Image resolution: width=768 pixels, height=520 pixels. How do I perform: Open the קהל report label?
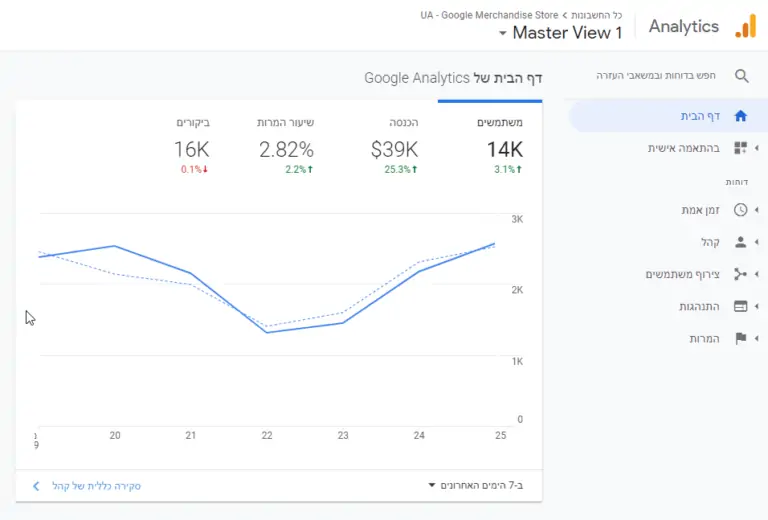(x=710, y=242)
